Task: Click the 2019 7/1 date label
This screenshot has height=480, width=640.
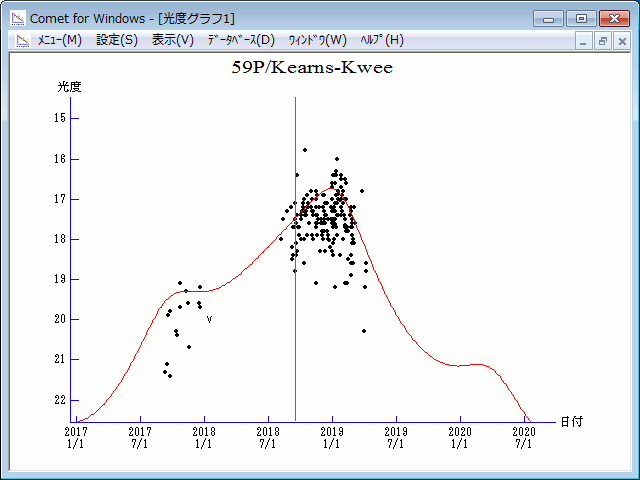Action: 396,438
